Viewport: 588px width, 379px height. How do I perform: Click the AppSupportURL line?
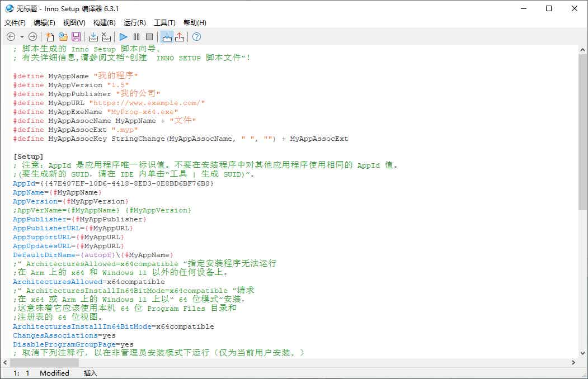pos(68,237)
